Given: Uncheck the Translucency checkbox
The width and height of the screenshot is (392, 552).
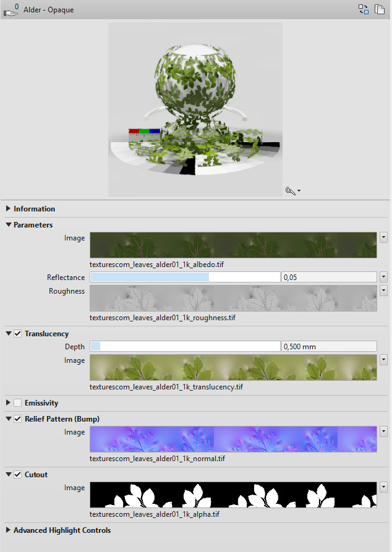Looking at the screenshot, I should [17, 333].
